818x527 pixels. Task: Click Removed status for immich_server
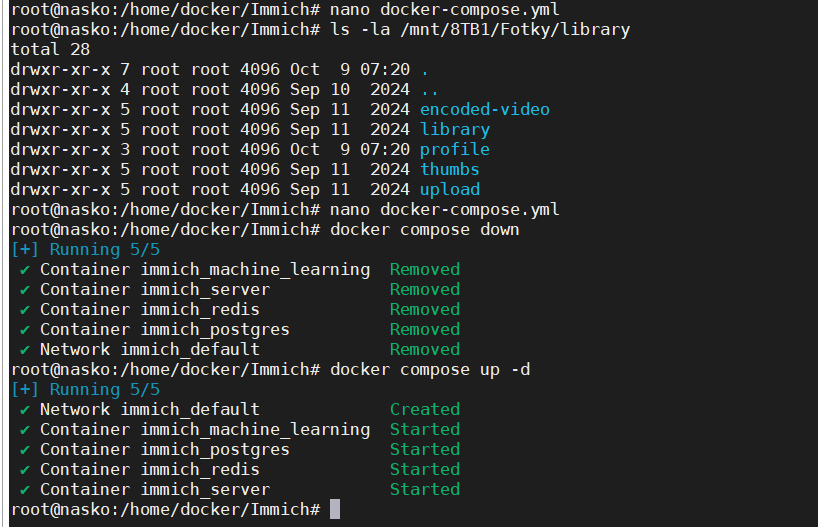tap(425, 289)
